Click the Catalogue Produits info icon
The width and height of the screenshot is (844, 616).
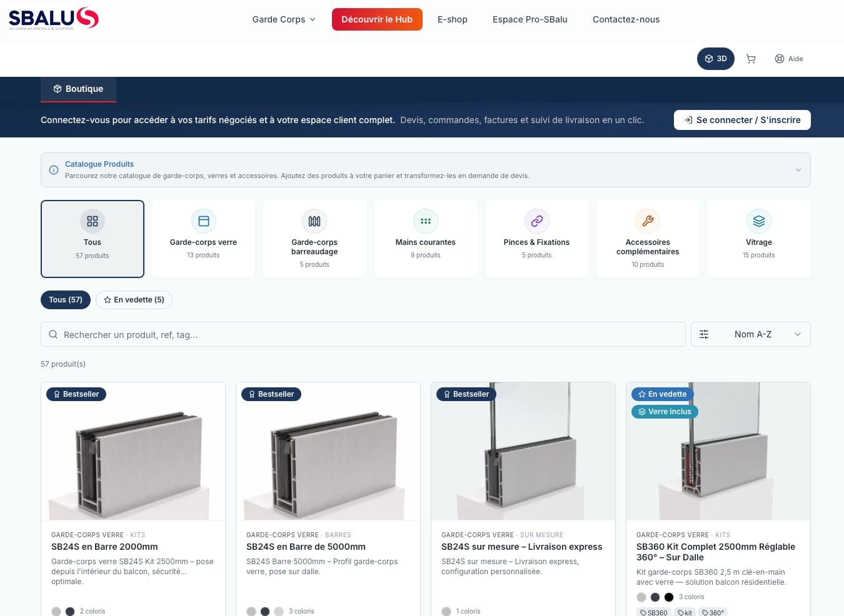point(54,170)
